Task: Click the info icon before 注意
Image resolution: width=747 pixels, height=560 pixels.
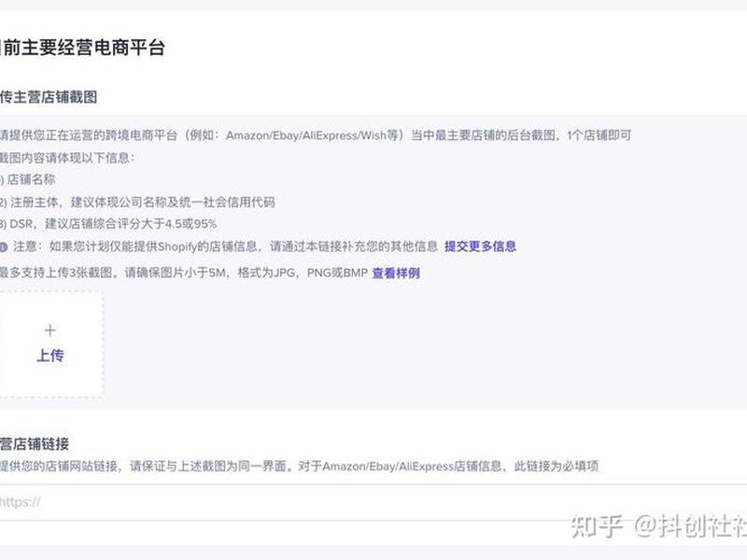Action: coord(4,246)
